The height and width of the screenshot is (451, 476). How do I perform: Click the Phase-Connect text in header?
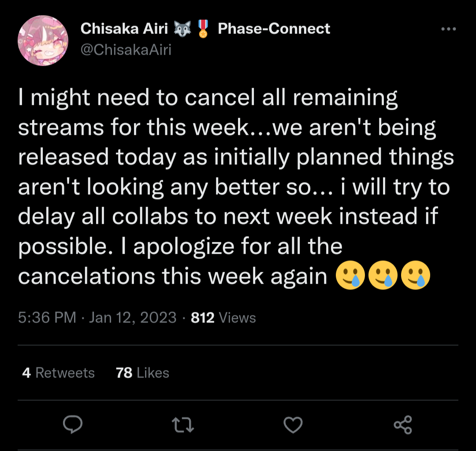pyautogui.click(x=274, y=29)
